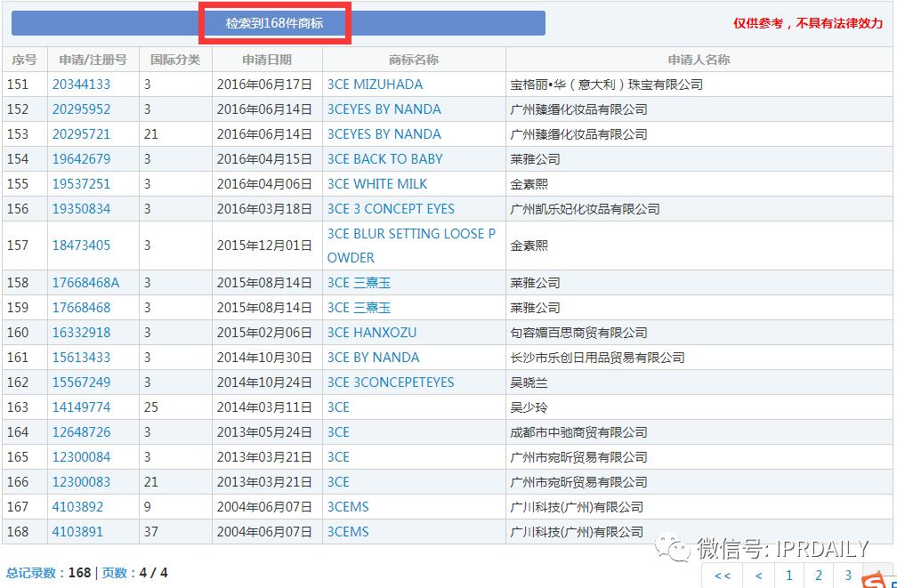The image size is (897, 588).
Task: Click the 申请日期 column header
Action: tap(269, 60)
